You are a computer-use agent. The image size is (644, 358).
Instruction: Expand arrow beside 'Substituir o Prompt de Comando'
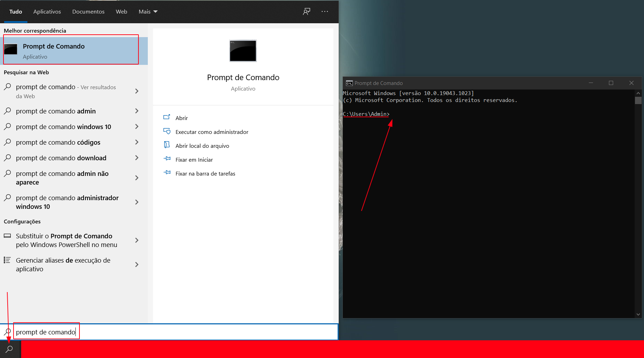137,240
